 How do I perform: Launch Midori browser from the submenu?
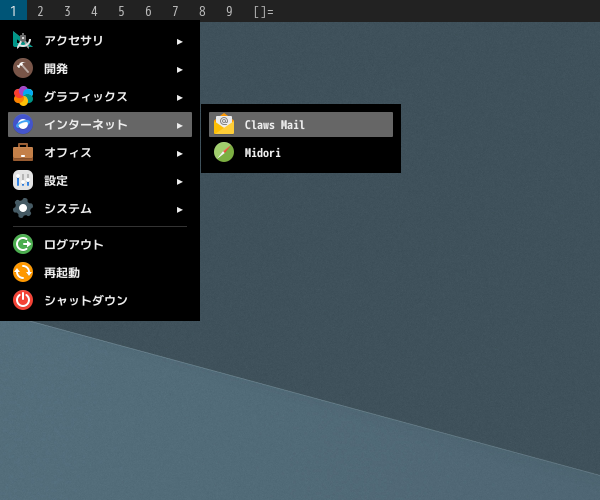301,152
